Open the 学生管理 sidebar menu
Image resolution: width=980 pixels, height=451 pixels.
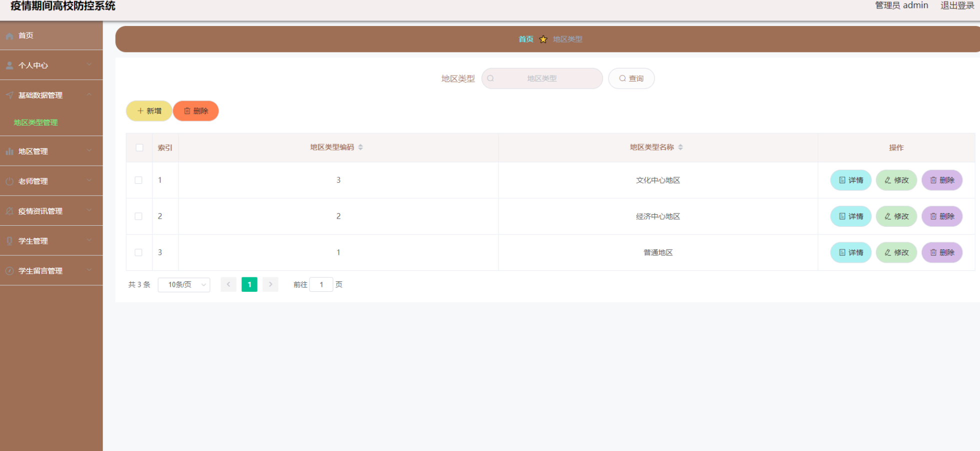pyautogui.click(x=51, y=241)
